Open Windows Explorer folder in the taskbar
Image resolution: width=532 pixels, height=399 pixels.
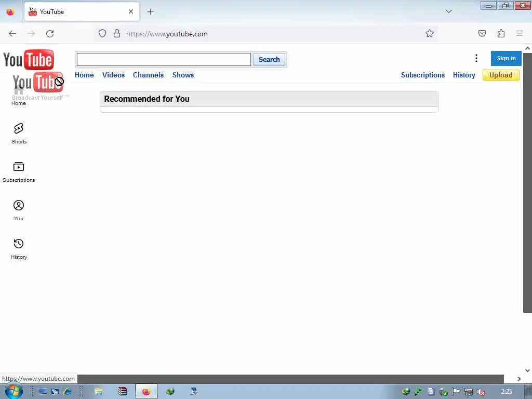pos(98,392)
